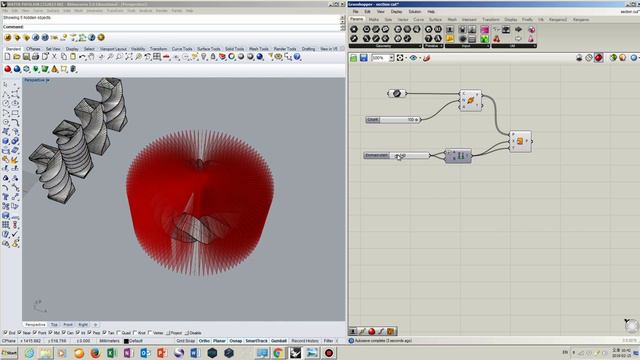
Task: Expand the Geometry panel bar in Grasshopper
Action: click(385, 46)
